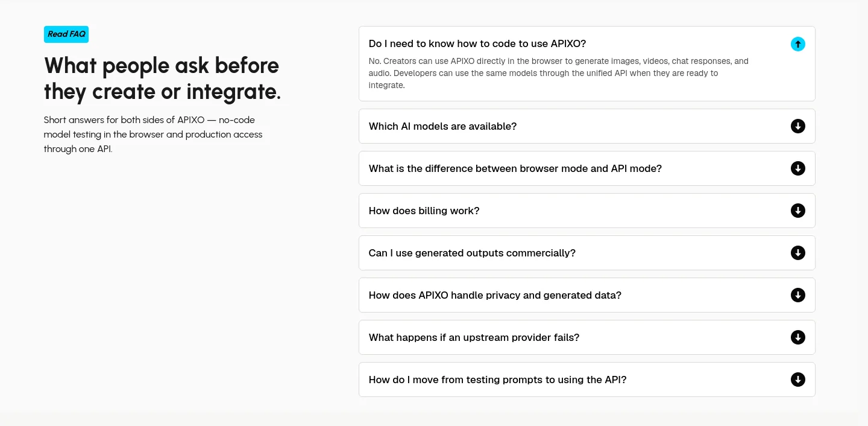Expand 'Can I use generated outputs commercially?'
868x426 pixels.
pos(587,253)
